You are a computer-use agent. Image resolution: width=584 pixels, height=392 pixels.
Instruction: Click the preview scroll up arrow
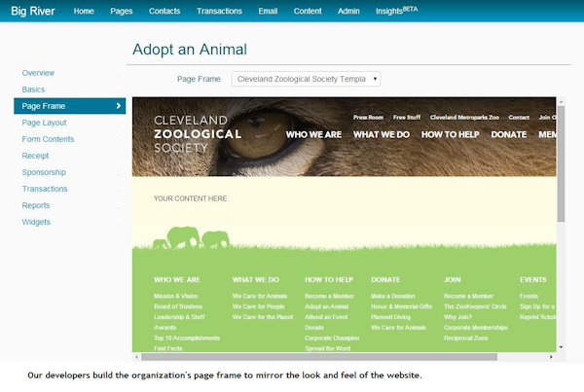(561, 101)
